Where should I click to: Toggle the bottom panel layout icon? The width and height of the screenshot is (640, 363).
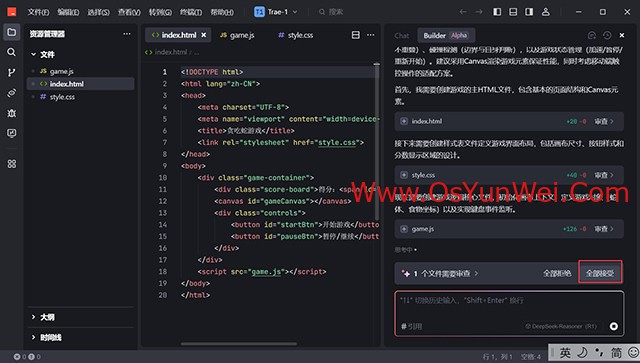513,12
